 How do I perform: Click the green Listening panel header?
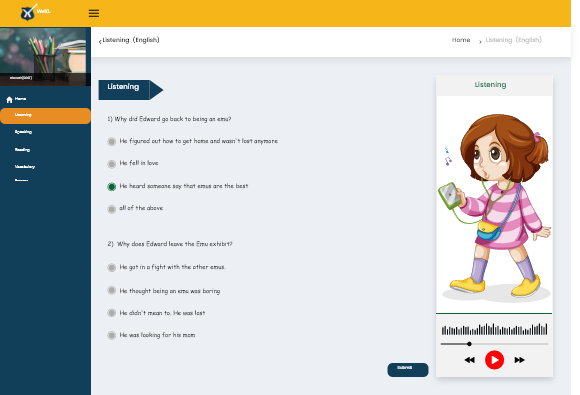(494, 85)
